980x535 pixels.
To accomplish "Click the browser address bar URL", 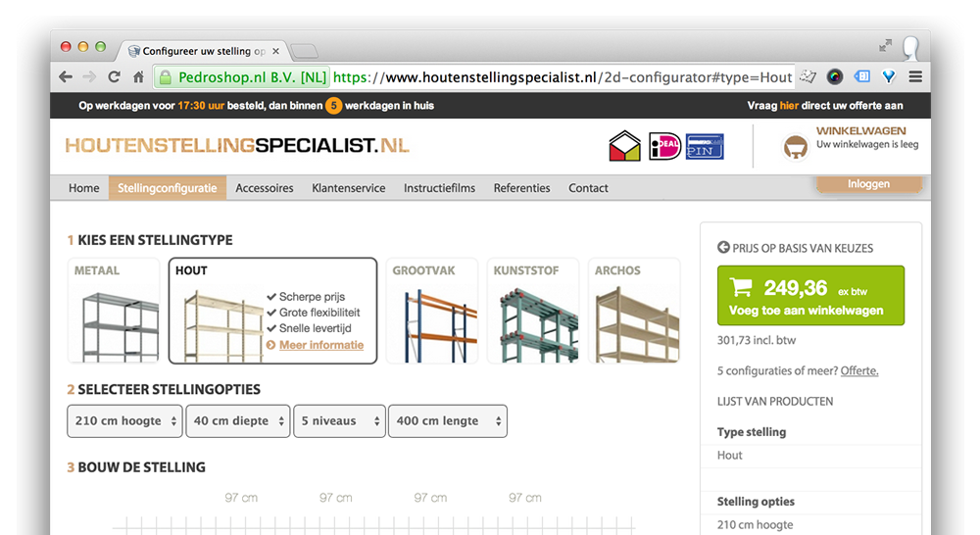I will click(563, 77).
